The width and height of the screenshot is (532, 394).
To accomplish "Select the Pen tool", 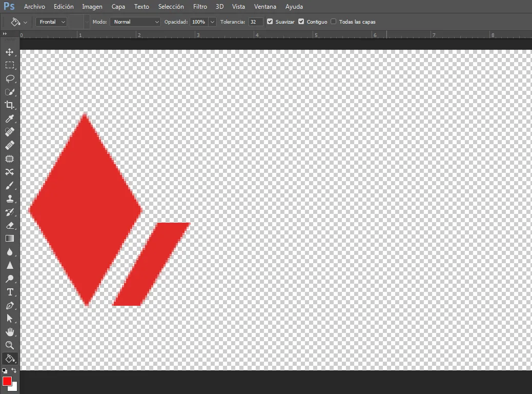I will 10,305.
